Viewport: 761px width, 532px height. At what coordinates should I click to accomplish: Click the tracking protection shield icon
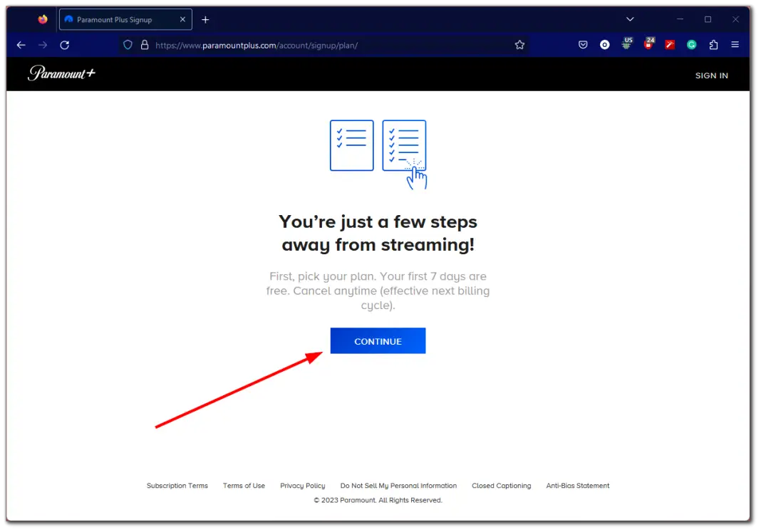[x=128, y=45]
